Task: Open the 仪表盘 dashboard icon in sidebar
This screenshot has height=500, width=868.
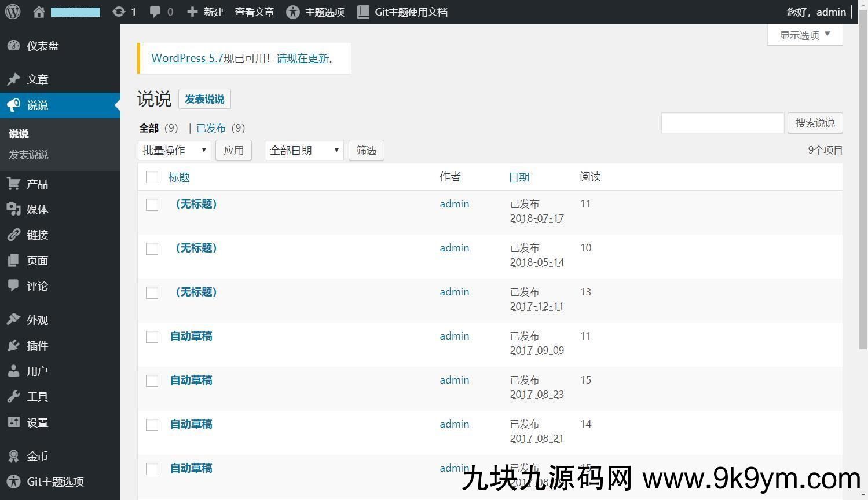Action: click(x=13, y=46)
